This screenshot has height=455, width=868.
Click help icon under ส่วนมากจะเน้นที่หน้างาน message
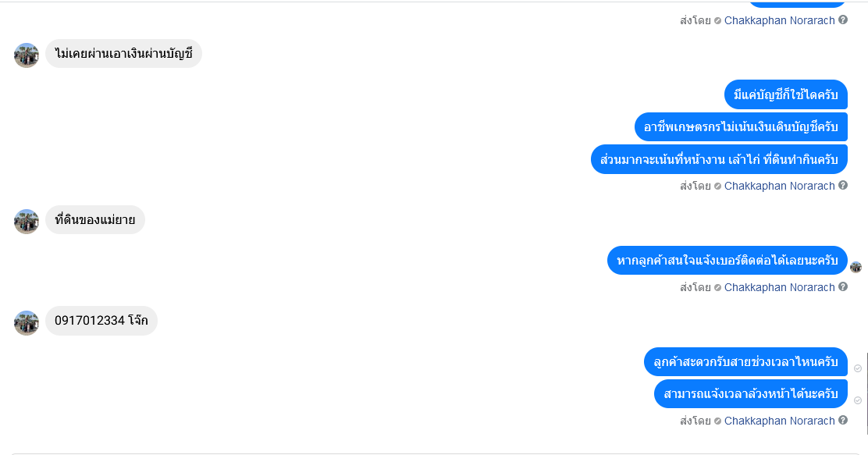(842, 186)
